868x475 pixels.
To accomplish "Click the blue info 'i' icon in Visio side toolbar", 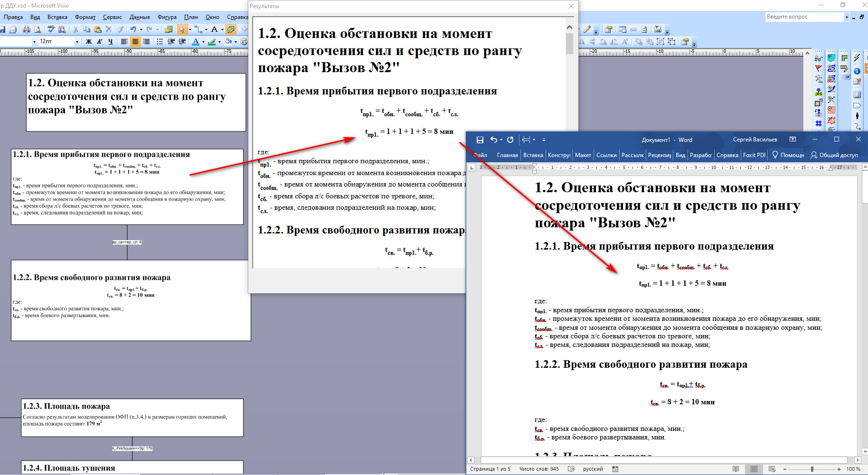I will point(857,71).
